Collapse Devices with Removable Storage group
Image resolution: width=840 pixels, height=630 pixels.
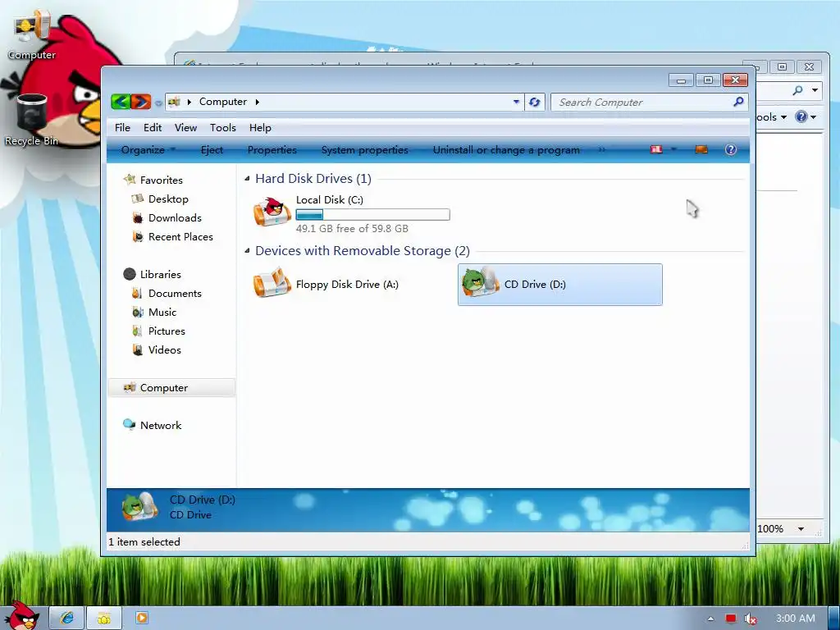247,251
